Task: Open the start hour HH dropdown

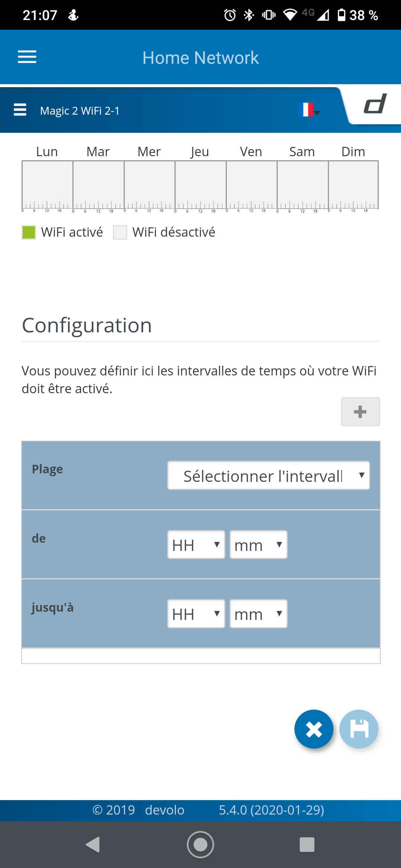Action: (x=196, y=545)
